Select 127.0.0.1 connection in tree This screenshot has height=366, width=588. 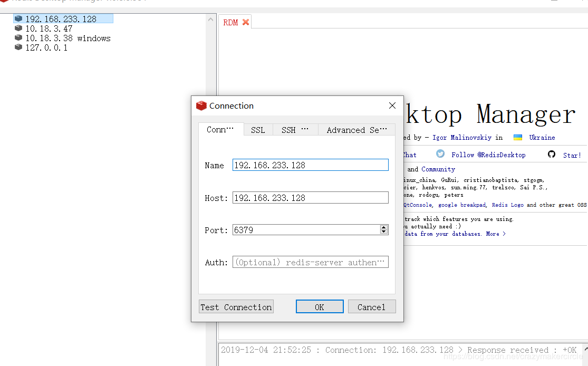click(x=46, y=47)
